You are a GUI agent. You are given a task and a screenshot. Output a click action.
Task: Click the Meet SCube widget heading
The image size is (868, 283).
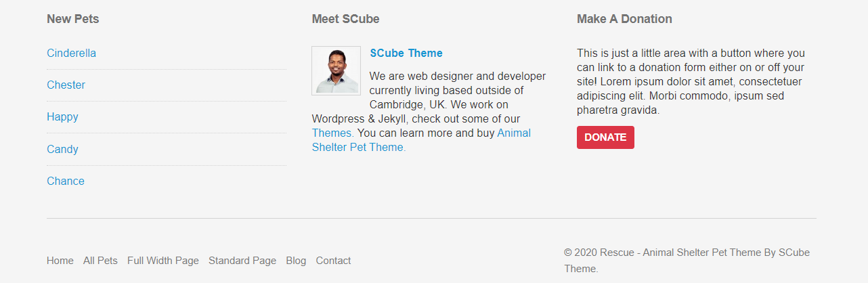tap(345, 19)
